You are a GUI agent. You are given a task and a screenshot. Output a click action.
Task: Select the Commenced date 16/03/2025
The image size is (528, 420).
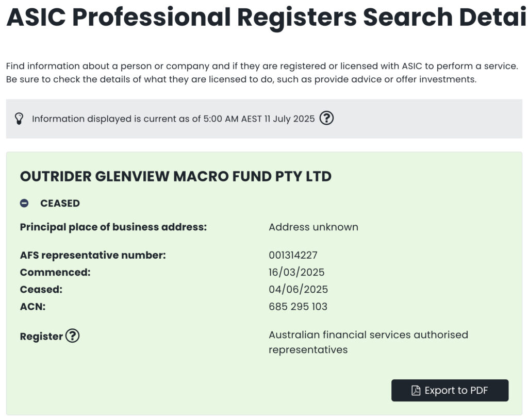coord(296,272)
